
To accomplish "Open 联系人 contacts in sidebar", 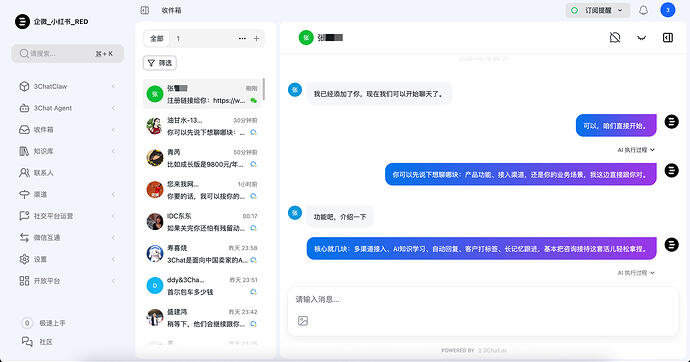I will click(67, 173).
